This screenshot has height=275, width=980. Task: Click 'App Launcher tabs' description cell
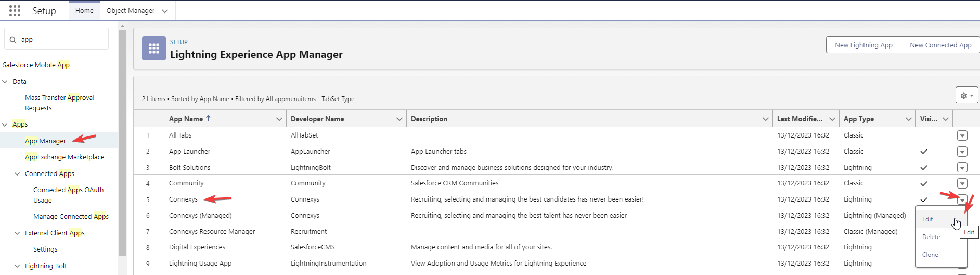[439, 151]
